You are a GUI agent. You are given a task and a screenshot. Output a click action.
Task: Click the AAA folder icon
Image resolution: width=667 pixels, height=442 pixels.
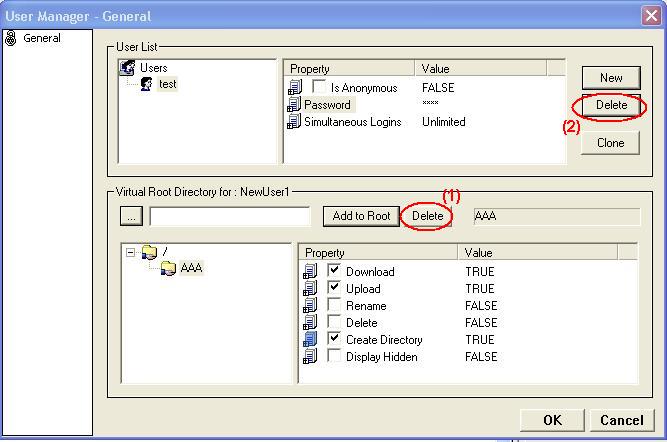[x=168, y=268]
